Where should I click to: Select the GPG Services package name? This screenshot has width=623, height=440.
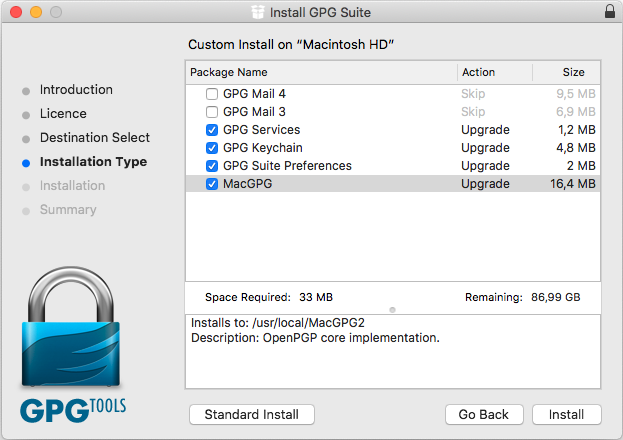click(x=261, y=130)
